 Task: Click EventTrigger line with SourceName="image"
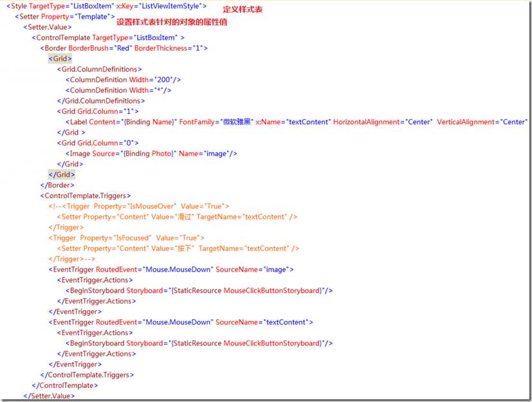[171, 270]
